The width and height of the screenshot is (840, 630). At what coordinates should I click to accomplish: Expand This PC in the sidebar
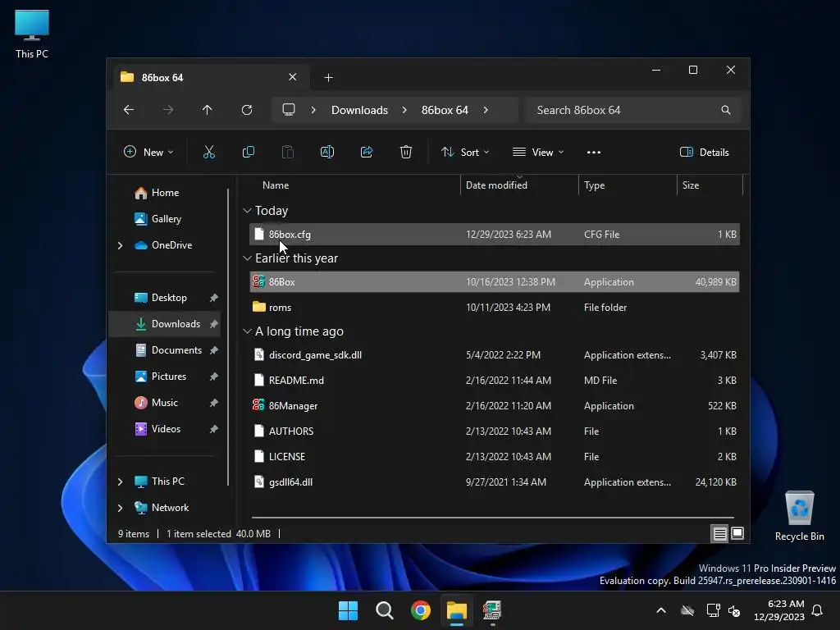pos(120,482)
